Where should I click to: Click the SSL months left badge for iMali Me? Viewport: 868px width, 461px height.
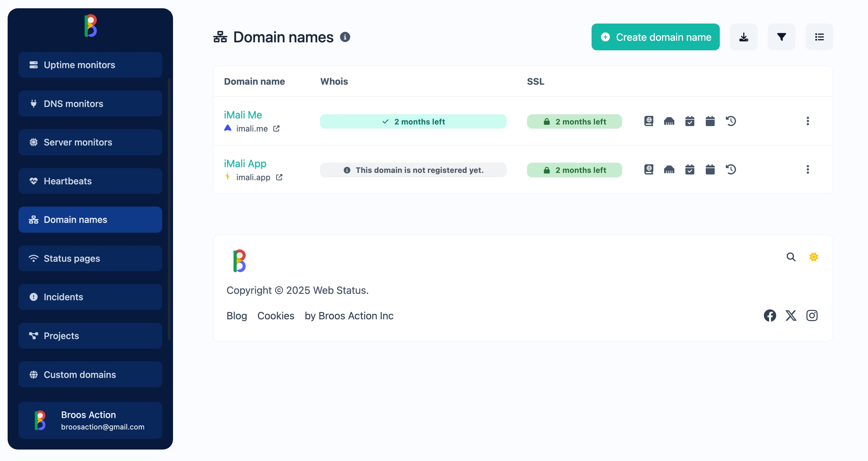point(574,121)
